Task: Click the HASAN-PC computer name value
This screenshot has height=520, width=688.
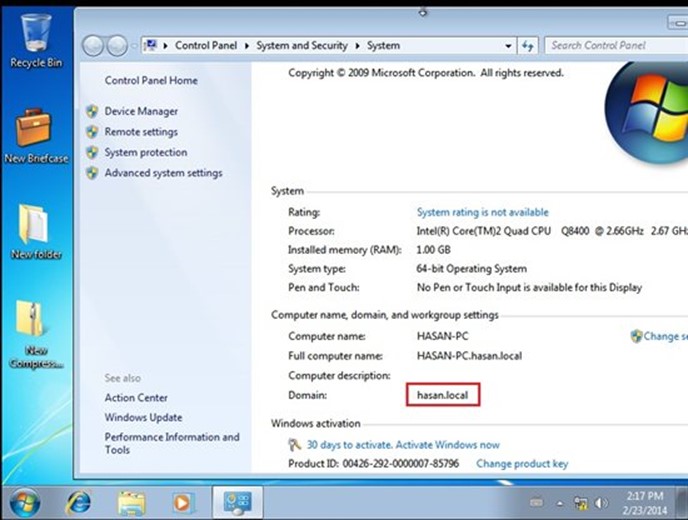Action: [x=442, y=336]
